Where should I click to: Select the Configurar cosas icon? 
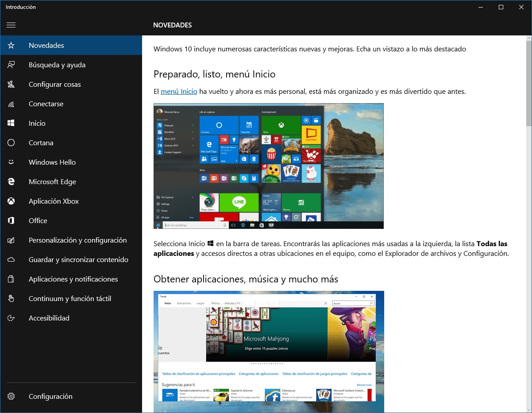[11, 85]
